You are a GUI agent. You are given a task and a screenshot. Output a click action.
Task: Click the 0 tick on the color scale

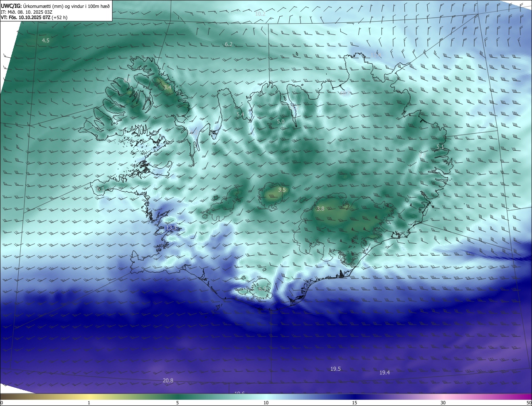(2, 403)
